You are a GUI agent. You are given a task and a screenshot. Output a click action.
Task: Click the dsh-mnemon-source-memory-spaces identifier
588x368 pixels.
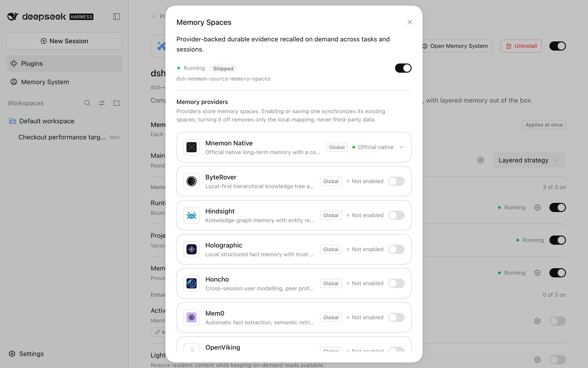(223, 79)
